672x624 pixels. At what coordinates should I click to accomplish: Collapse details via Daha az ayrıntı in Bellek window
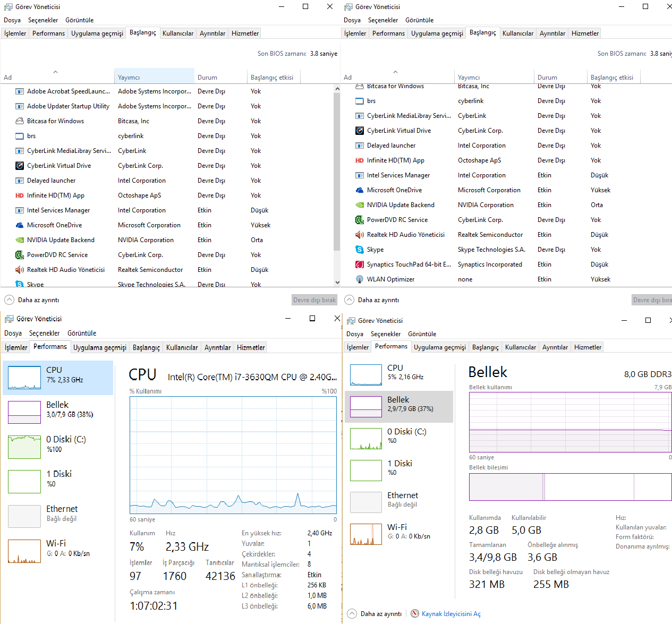pos(375,614)
